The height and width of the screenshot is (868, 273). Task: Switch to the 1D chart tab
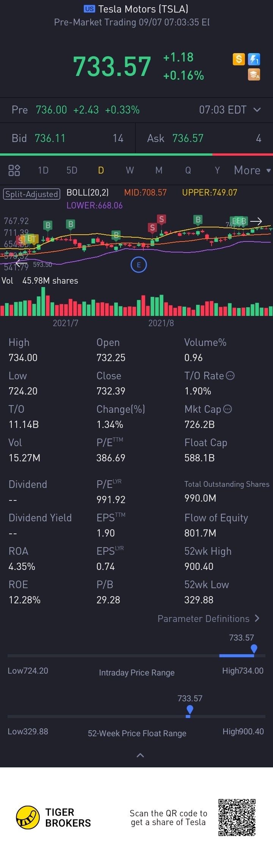43,170
